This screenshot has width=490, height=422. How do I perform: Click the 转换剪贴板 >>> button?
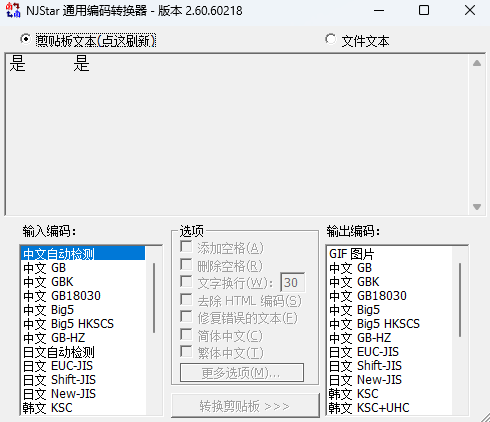(245, 406)
